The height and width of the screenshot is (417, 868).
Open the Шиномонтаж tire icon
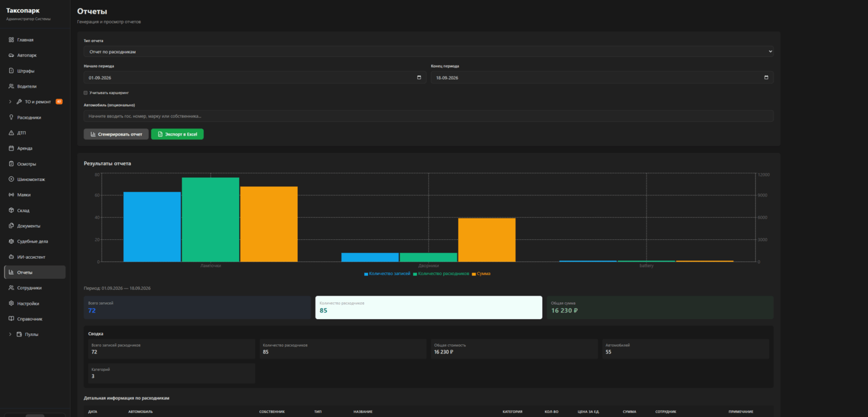pyautogui.click(x=11, y=180)
